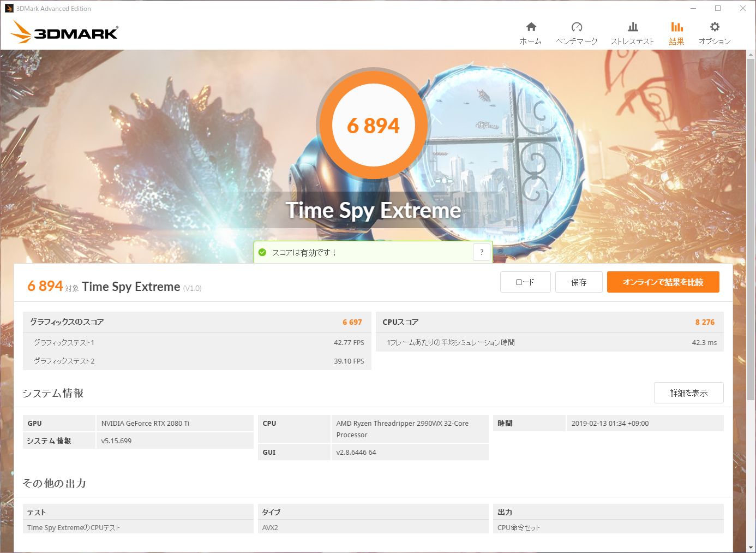
Task: Open the Benchmarks (ベンチマーク) gauge icon
Action: point(577,27)
